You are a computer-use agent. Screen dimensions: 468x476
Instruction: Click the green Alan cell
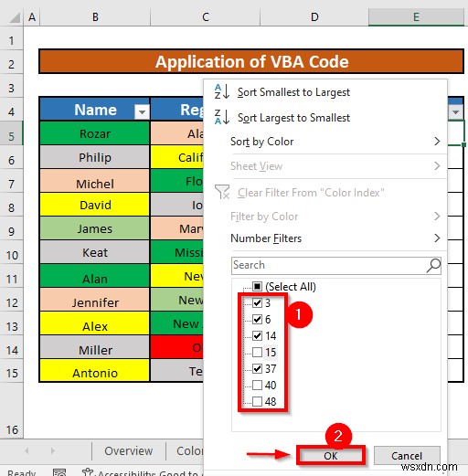[x=95, y=276]
